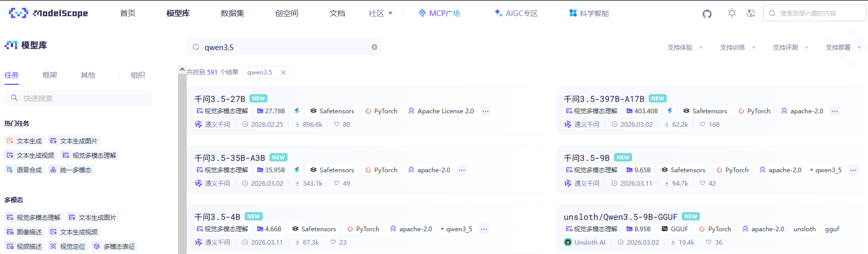868x254 pixels.
Task: Click the magnifier icon beside qwen3.5
Action: pyautogui.click(x=196, y=47)
